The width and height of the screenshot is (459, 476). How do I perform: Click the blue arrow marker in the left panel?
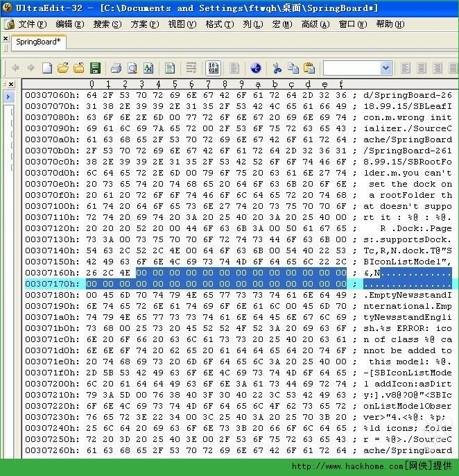coord(8,97)
